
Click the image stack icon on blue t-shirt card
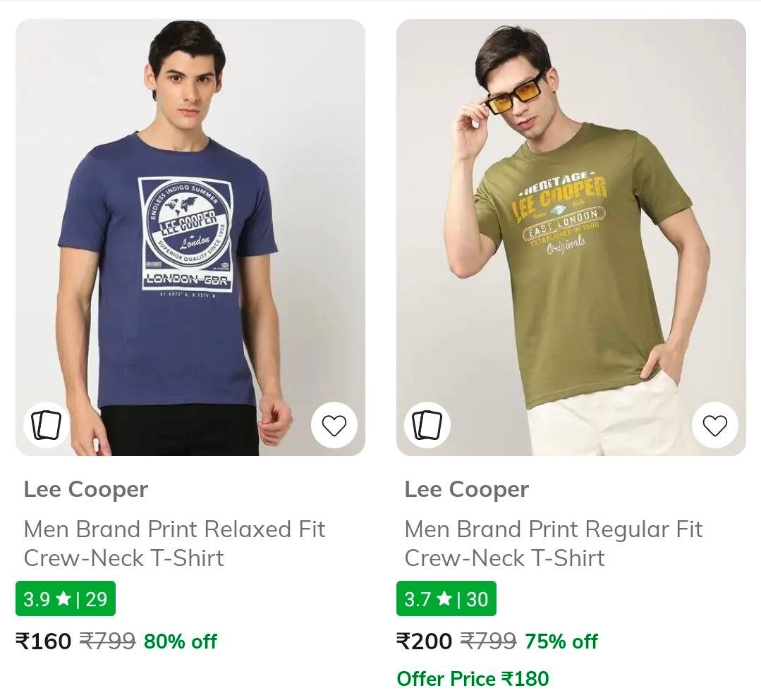[45, 424]
